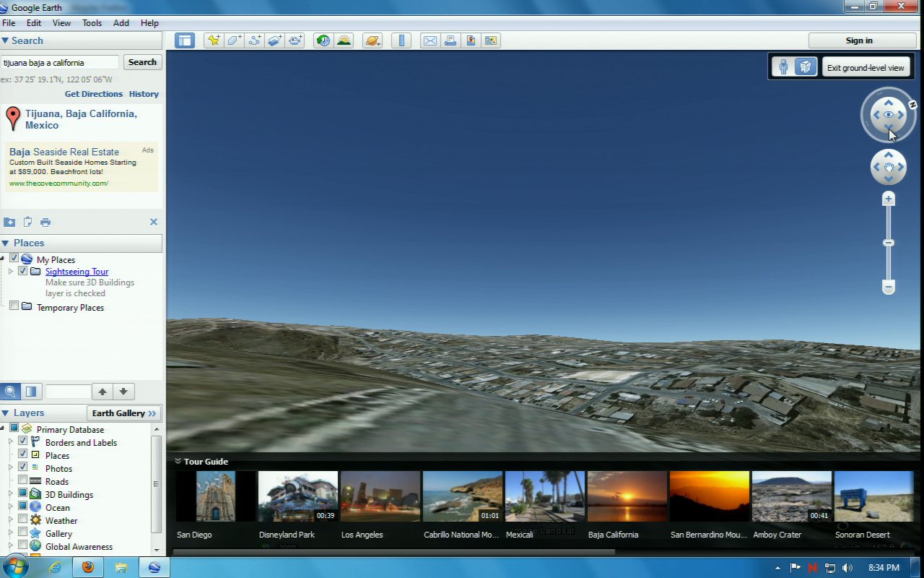924x578 pixels.
Task: Click the Add Placemark pushpin icon
Action: (x=213, y=40)
